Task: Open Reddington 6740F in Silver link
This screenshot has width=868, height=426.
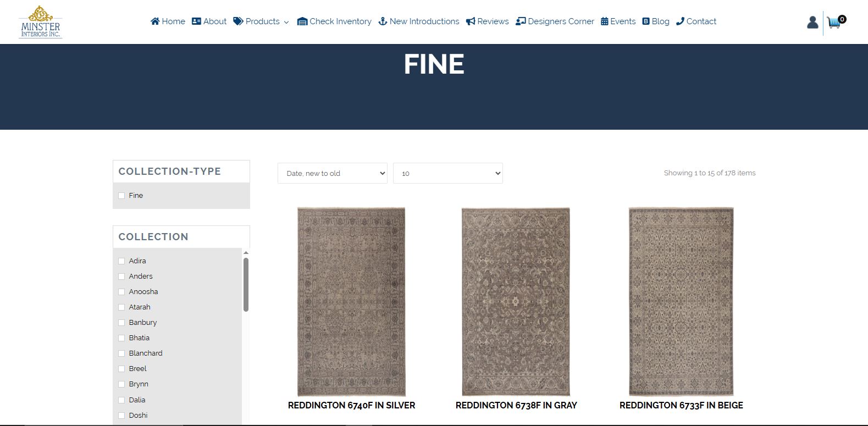Action: point(351,406)
